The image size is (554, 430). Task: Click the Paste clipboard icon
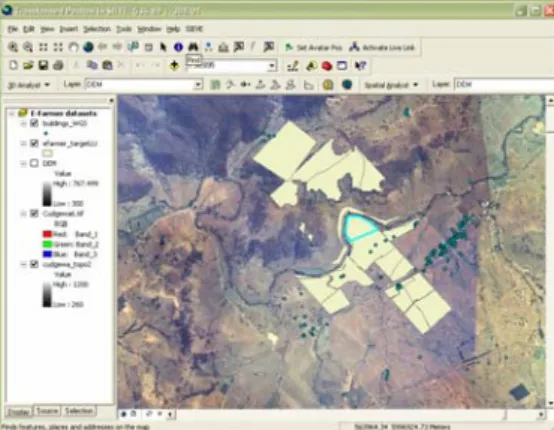click(107, 65)
